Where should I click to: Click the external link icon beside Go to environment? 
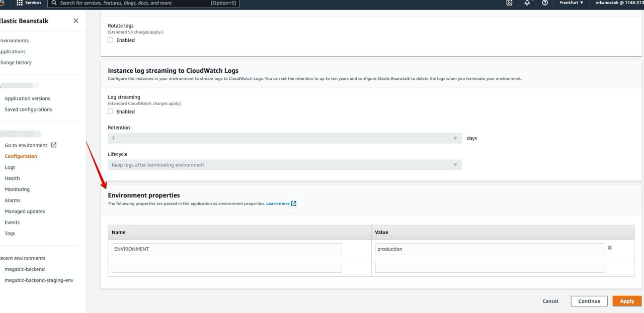[54, 145]
